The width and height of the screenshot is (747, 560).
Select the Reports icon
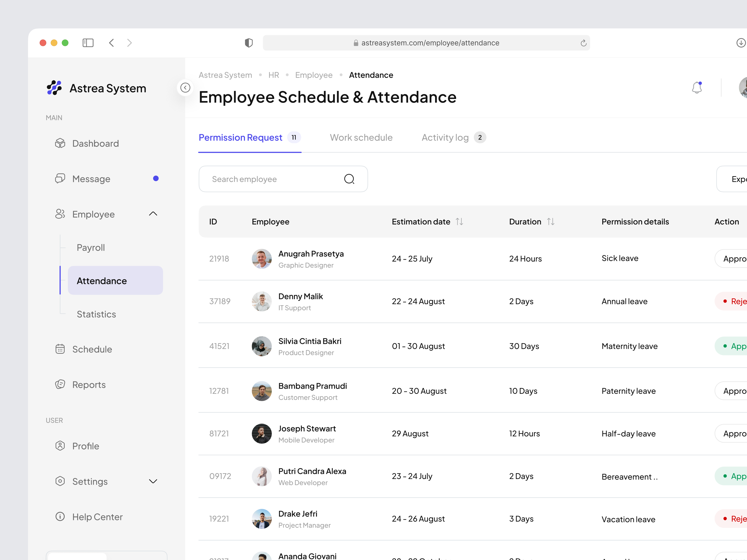(60, 384)
